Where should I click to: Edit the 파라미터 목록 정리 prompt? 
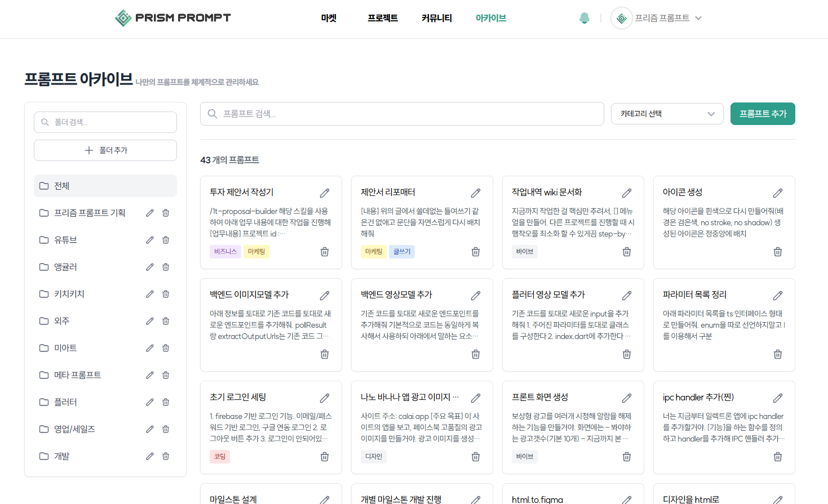tap(778, 296)
